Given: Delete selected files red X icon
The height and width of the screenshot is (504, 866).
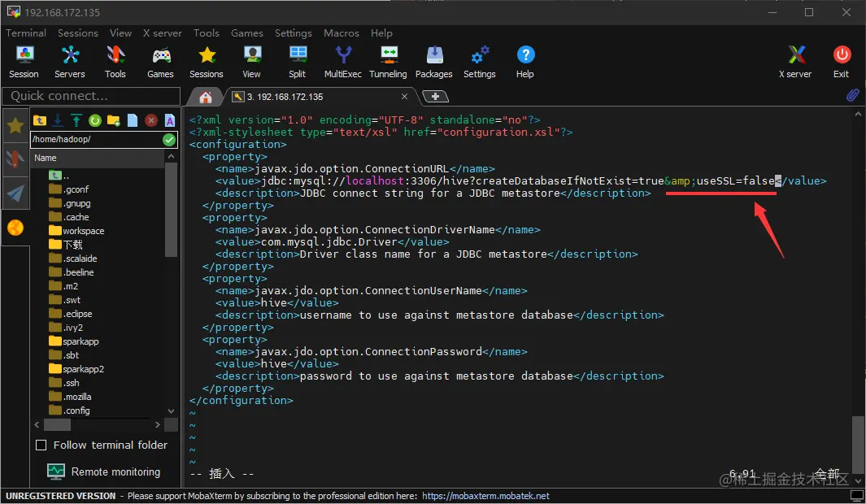Looking at the screenshot, I should tap(150, 119).
